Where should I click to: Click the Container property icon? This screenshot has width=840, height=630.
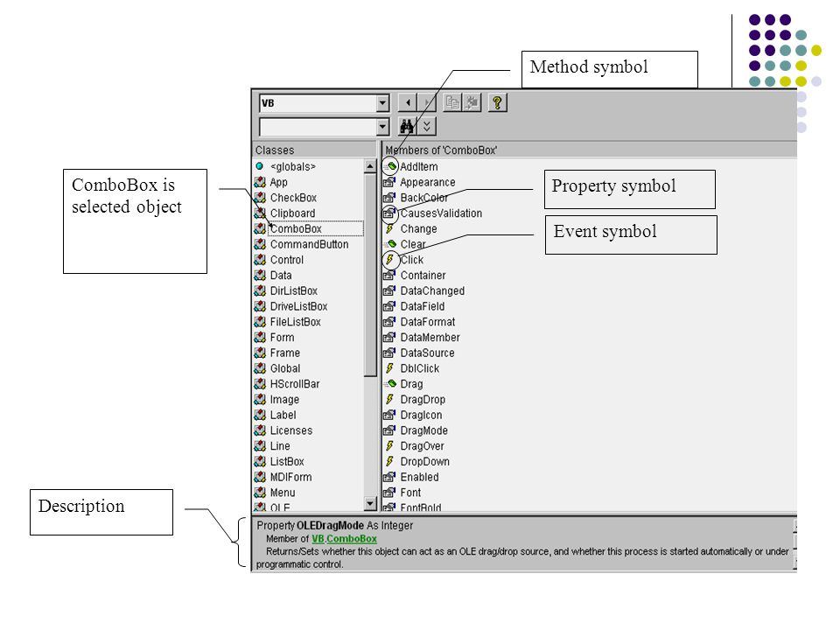[x=389, y=276]
